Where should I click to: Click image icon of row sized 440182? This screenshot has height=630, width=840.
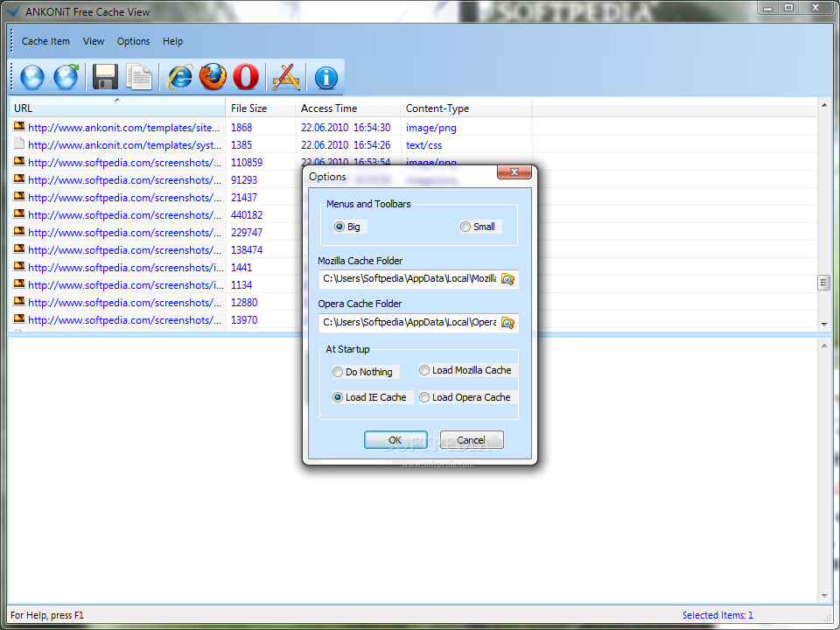point(19,213)
